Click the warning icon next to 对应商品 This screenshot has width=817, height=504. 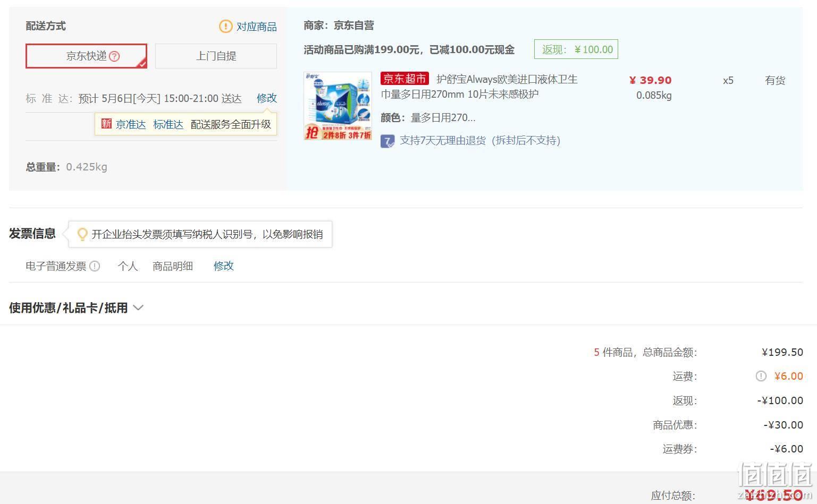(x=226, y=26)
